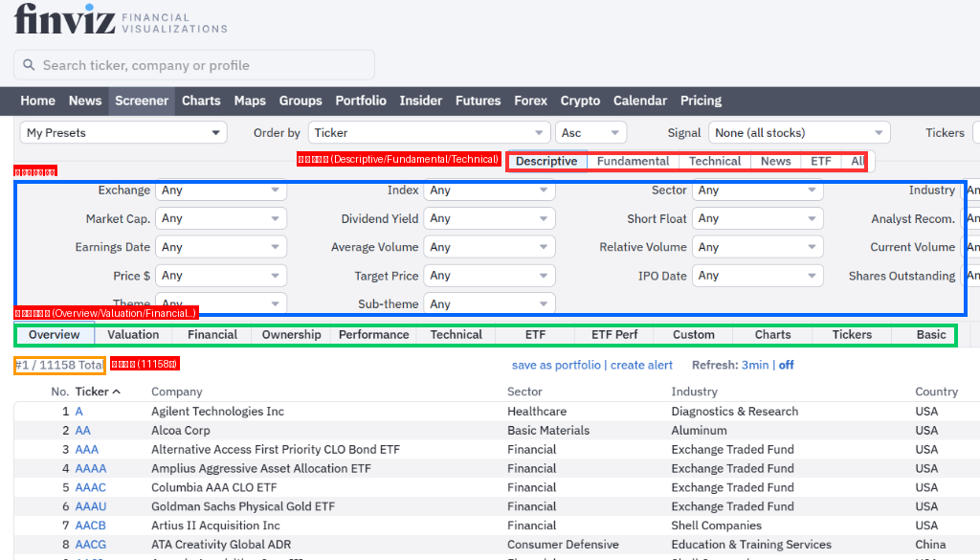Image resolution: width=980 pixels, height=560 pixels.
Task: Open Asc sort direction dropdown
Action: click(x=590, y=132)
